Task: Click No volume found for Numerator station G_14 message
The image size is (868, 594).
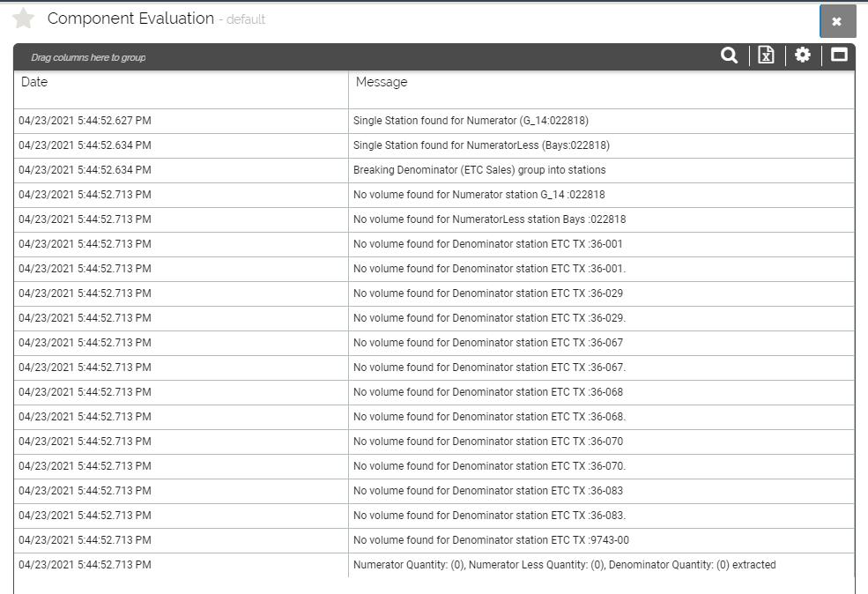Action: (x=479, y=195)
